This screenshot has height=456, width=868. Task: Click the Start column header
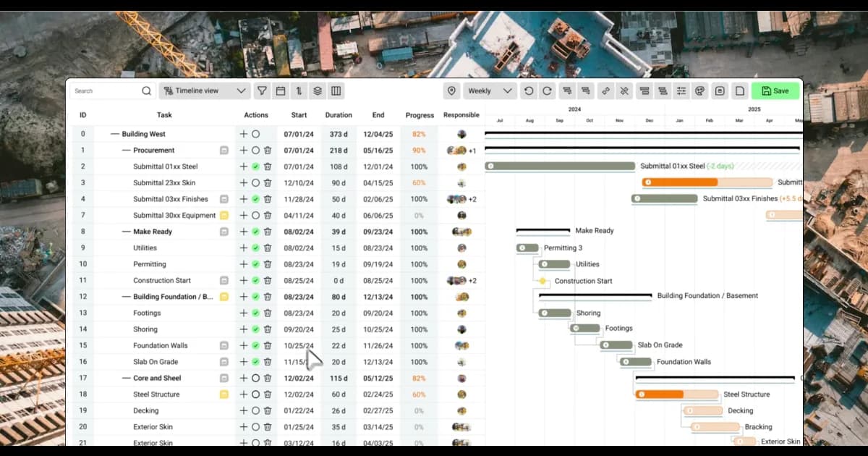point(299,115)
